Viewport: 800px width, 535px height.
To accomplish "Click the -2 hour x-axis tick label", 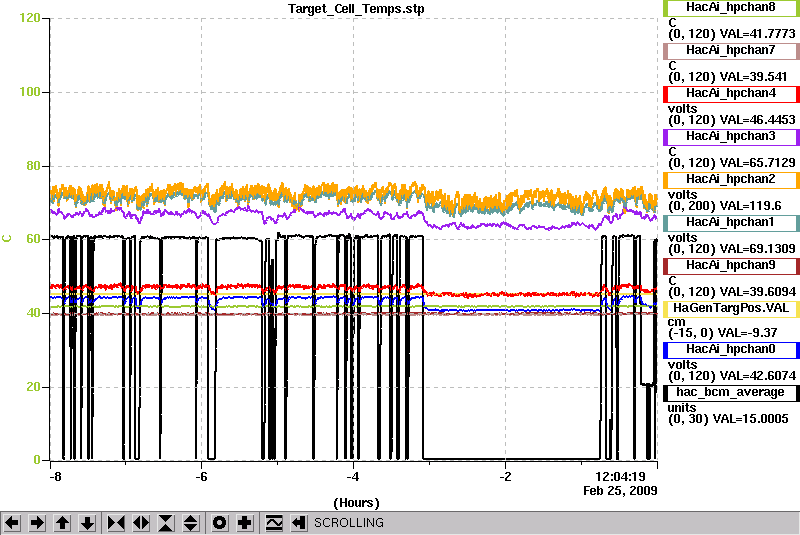I will click(505, 477).
